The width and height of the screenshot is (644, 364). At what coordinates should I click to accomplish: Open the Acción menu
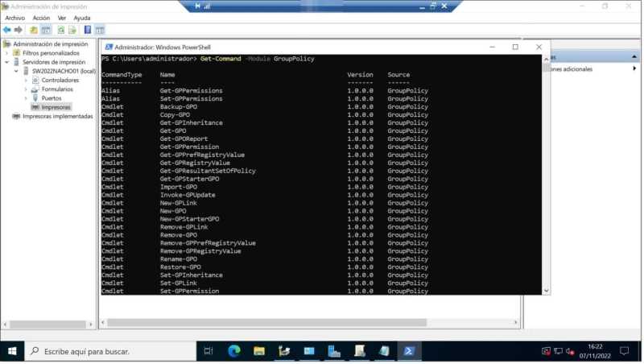pyautogui.click(x=41, y=18)
